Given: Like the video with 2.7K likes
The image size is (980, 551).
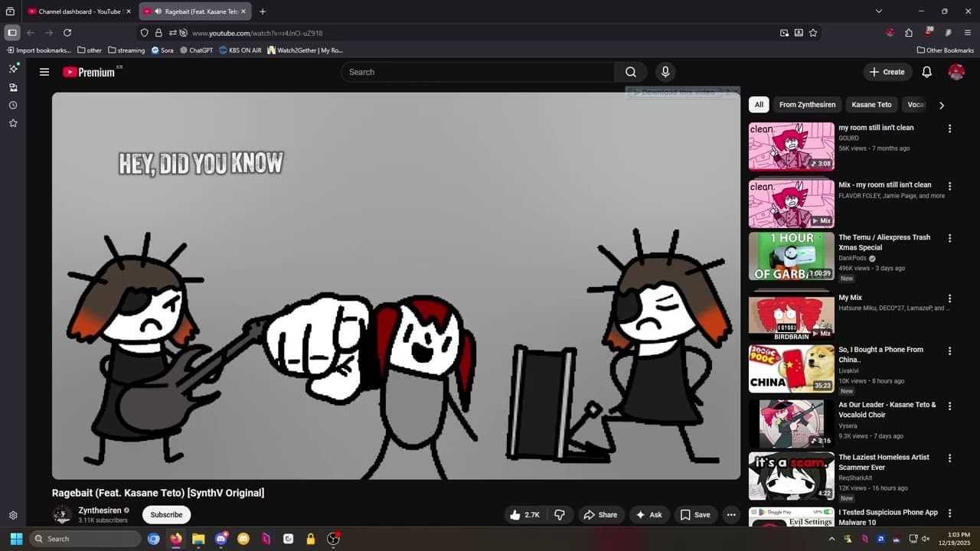Looking at the screenshot, I should coord(524,515).
